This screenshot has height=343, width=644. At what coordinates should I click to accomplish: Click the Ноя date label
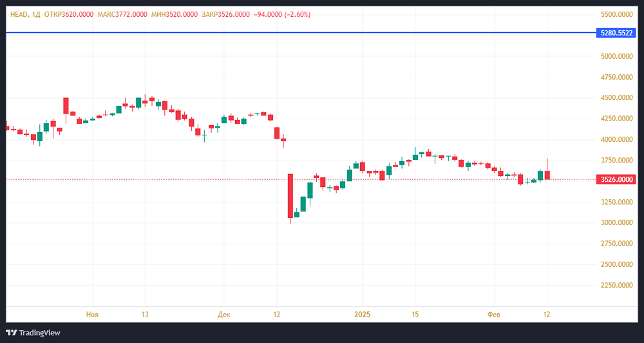92,314
